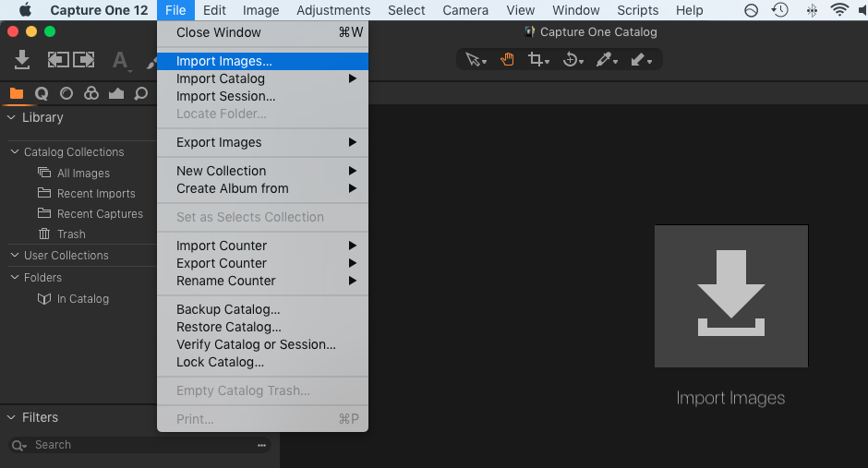The image size is (868, 468).
Task: Collapse the Filters panel
Action: click(12, 417)
